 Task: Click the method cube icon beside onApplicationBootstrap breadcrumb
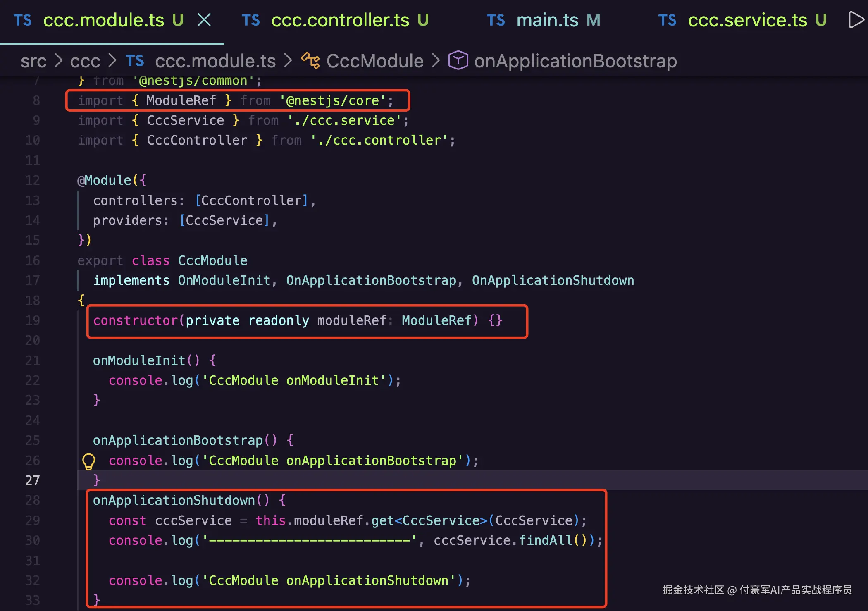point(458,61)
